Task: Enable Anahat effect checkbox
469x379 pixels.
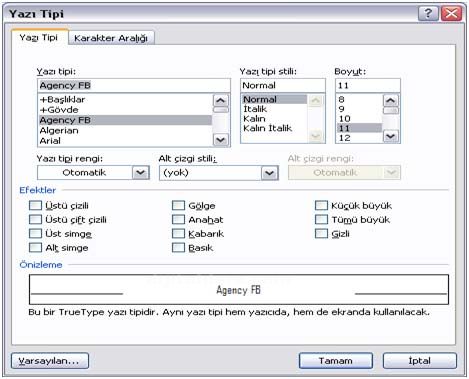Action: (x=178, y=219)
